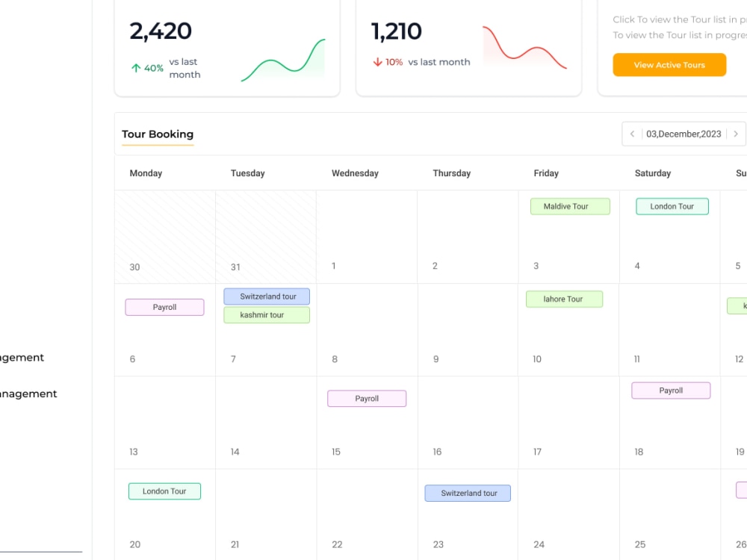This screenshot has width=747, height=560.
Task: Open the Payroll event on day 15
Action: click(367, 399)
